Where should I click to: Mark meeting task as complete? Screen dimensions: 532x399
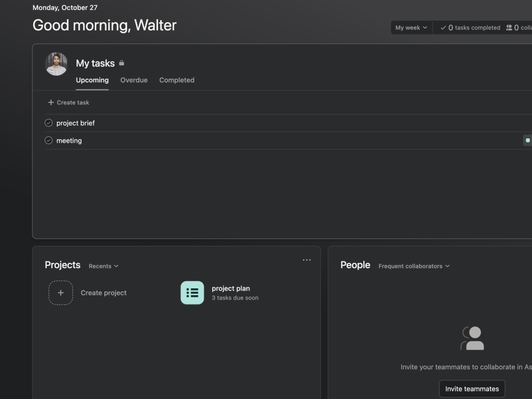pos(48,140)
